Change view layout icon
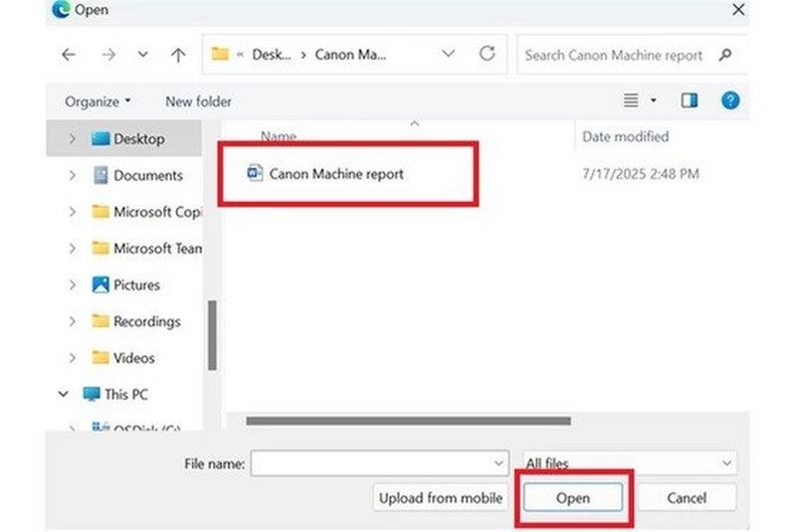 pyautogui.click(x=631, y=100)
